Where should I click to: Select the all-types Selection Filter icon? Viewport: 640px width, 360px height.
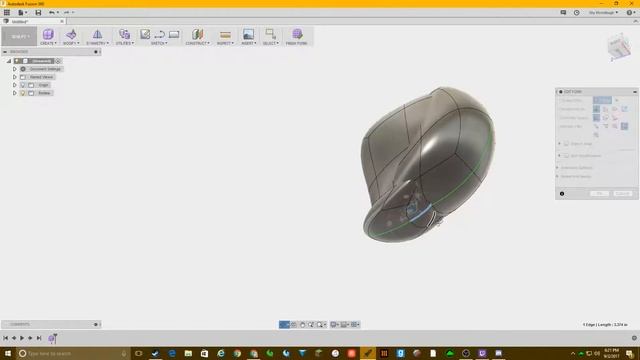point(624,126)
